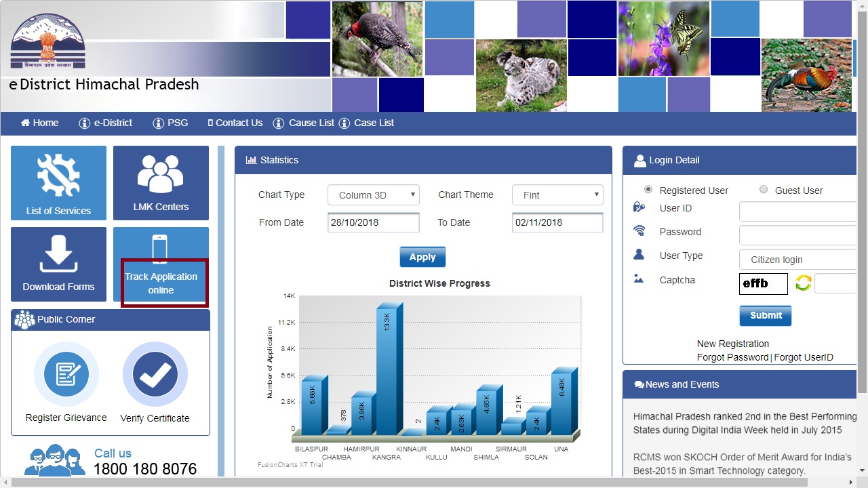The image size is (868, 488).
Task: Expand the Chart Theme dropdown
Action: pyautogui.click(x=557, y=195)
